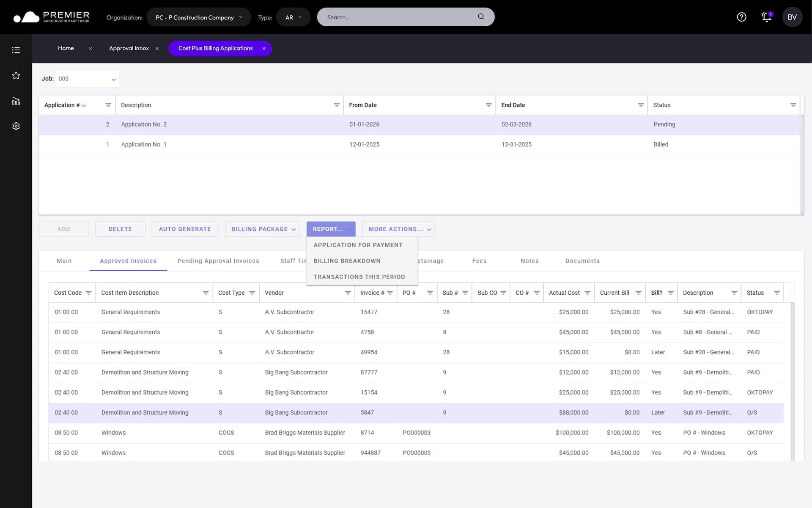The height and width of the screenshot is (508, 812).
Task: Open filter icon on Vendor column
Action: pyautogui.click(x=348, y=293)
